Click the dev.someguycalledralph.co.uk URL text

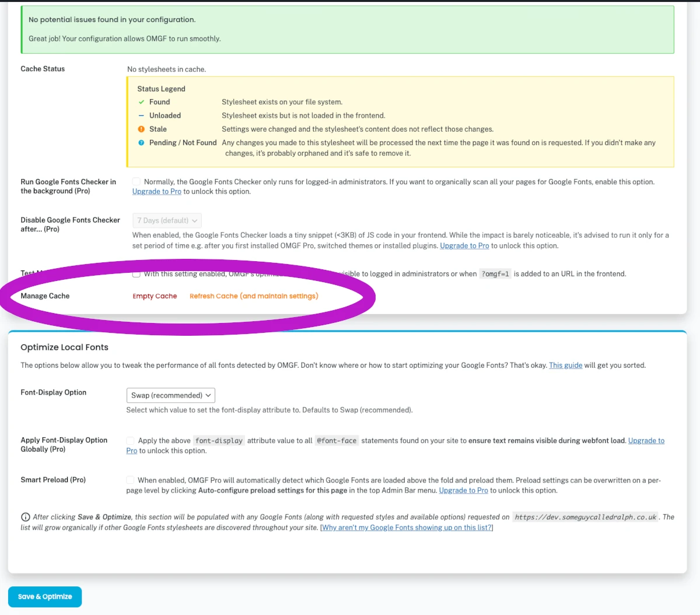coord(586,517)
